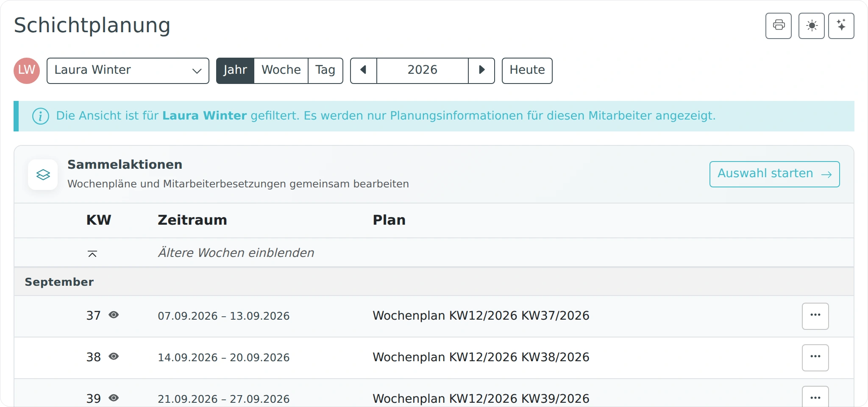Click the 2026 year field
Viewport: 868px width, 407px height.
coord(422,70)
